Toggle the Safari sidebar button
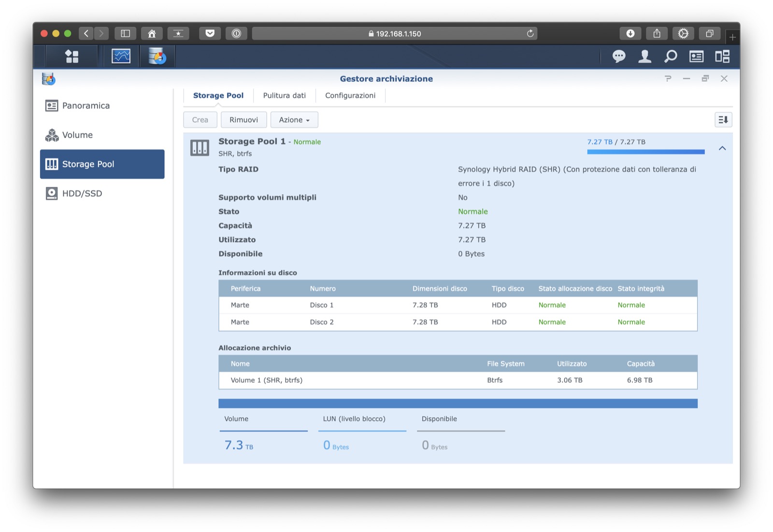 point(125,33)
